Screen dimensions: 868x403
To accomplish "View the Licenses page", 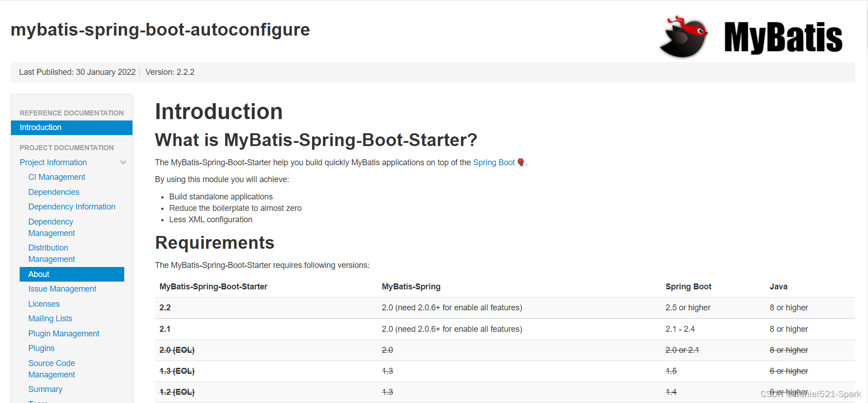I will 44,304.
